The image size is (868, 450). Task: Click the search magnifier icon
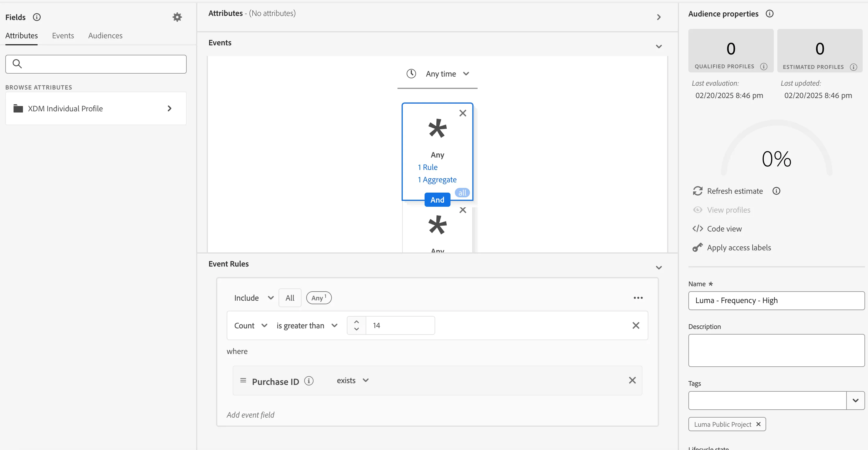click(17, 64)
